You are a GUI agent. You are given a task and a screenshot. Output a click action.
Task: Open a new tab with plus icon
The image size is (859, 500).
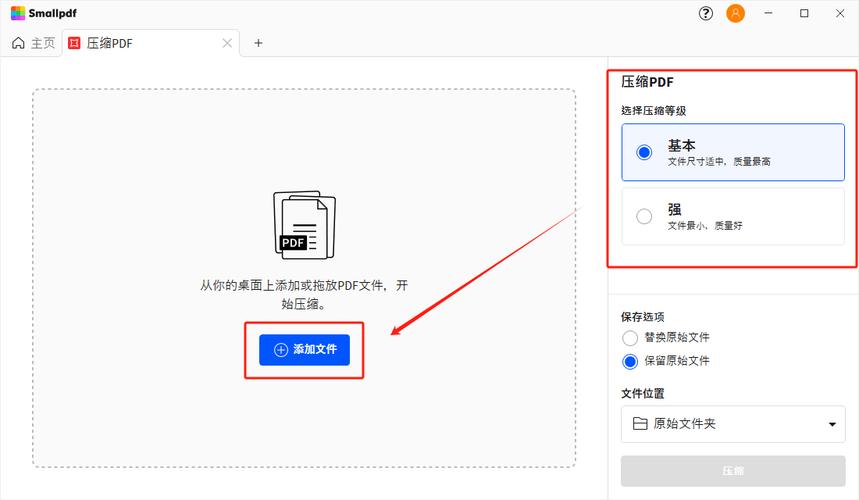click(258, 43)
